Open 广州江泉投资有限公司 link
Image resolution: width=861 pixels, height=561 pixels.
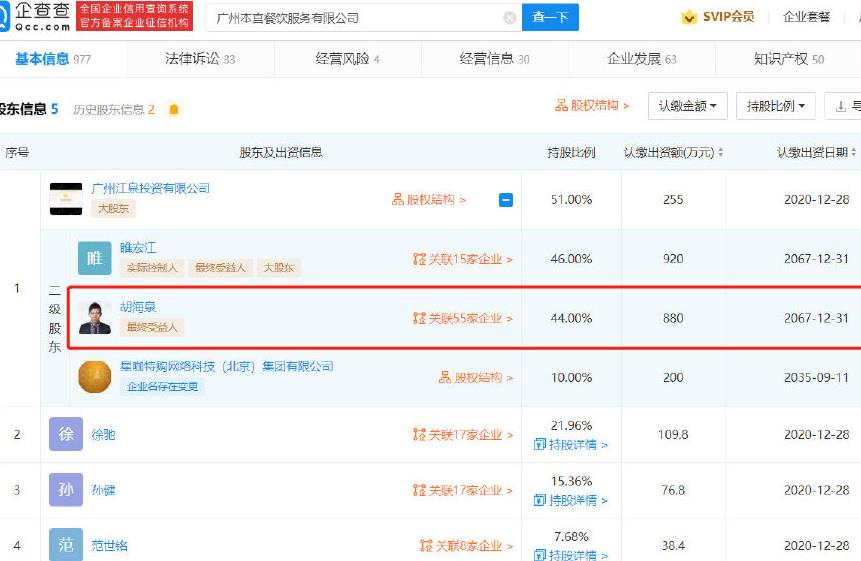click(x=150, y=189)
